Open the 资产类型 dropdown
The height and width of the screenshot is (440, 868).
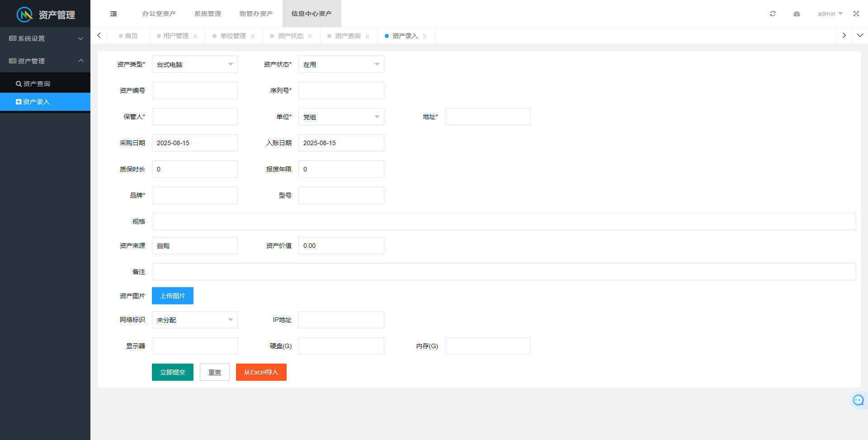coord(194,64)
